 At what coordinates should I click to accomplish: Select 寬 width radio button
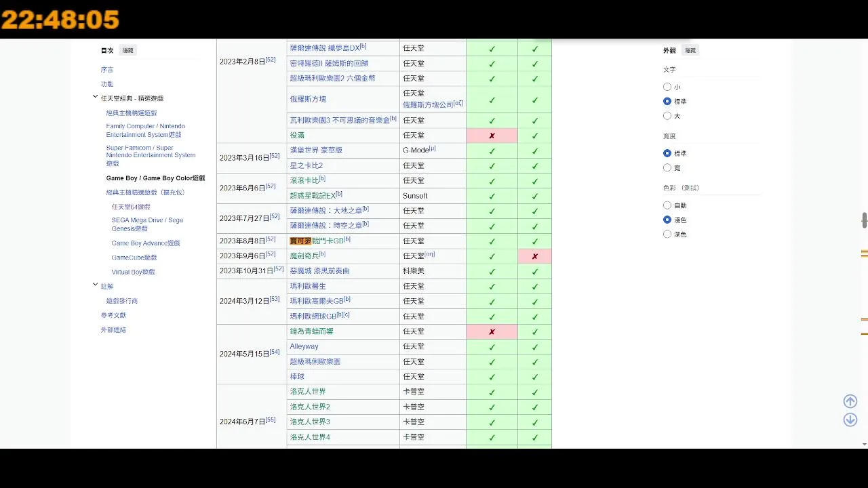pos(667,167)
